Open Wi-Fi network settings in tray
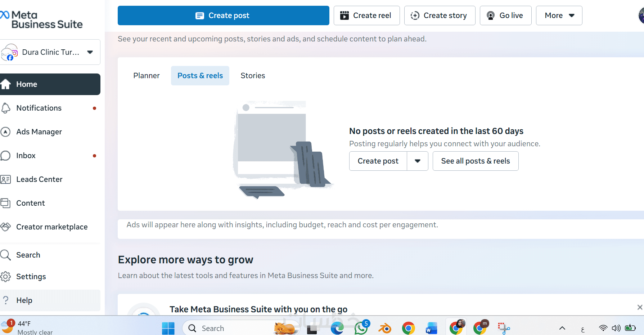This screenshot has width=644, height=335. (x=603, y=328)
